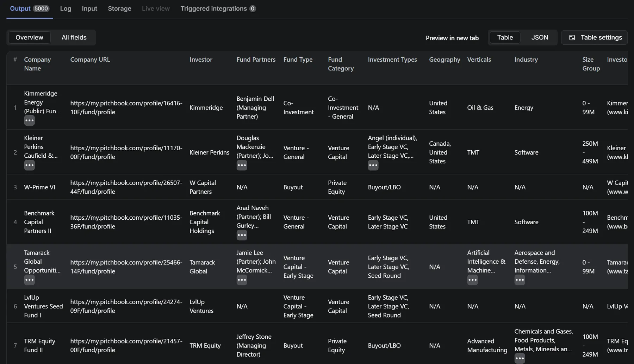
Task: Click the Size Group column header
Action: click(591, 64)
